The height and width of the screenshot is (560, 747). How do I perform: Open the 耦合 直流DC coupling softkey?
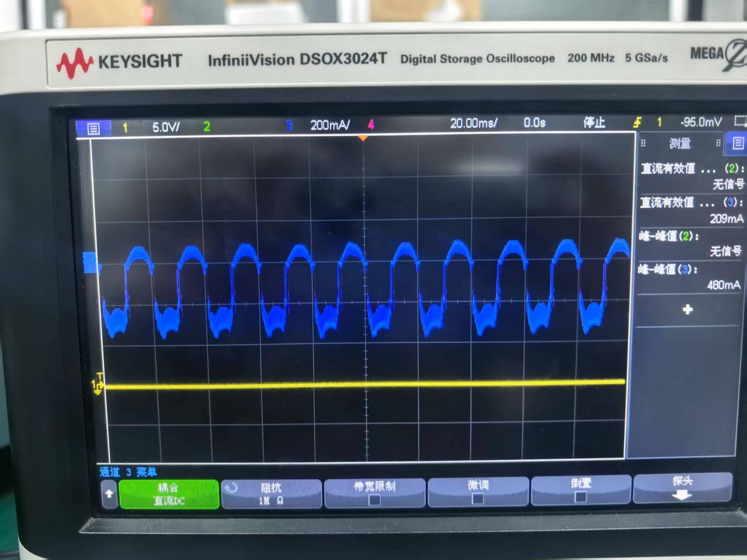click(169, 494)
